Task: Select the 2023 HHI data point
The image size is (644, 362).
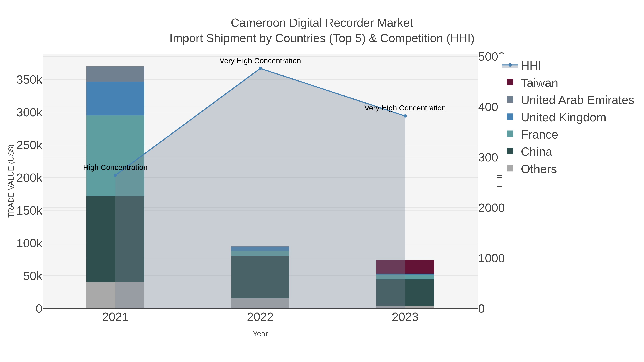Action: 405,116
